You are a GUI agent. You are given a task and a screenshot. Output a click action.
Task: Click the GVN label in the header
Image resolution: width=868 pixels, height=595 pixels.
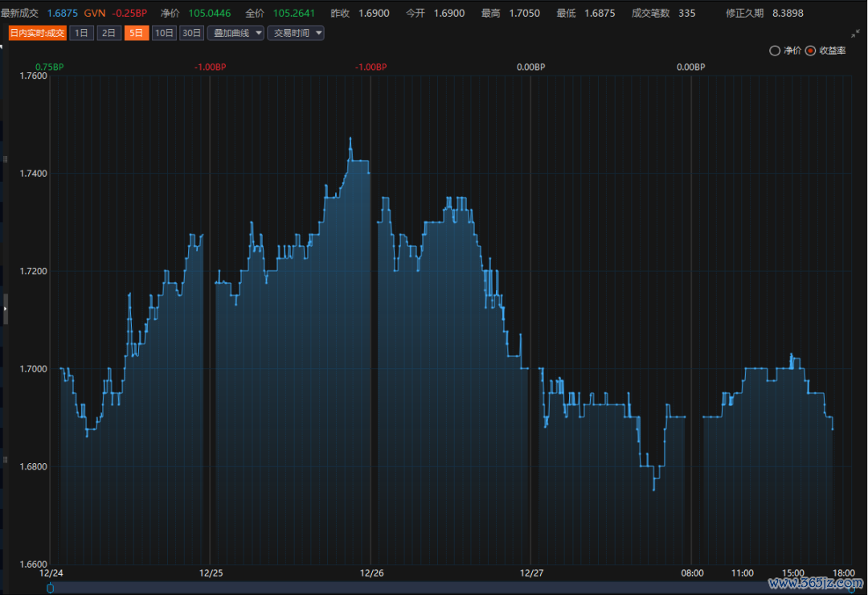click(95, 14)
